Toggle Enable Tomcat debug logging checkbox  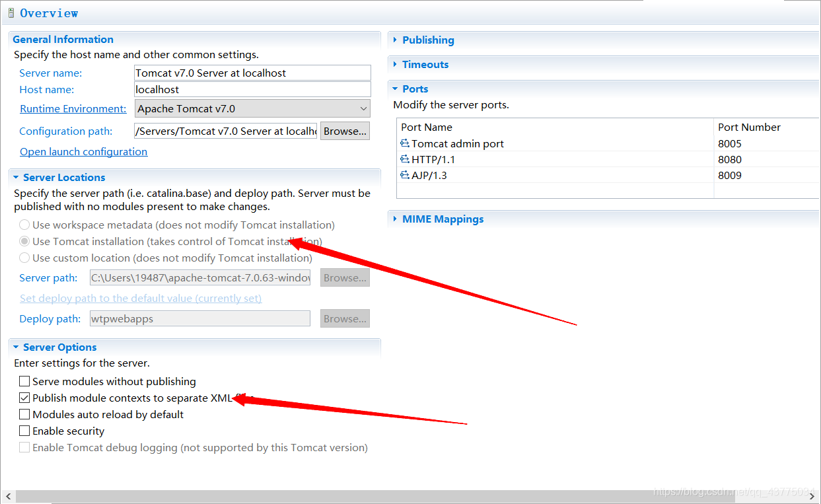pyautogui.click(x=24, y=447)
